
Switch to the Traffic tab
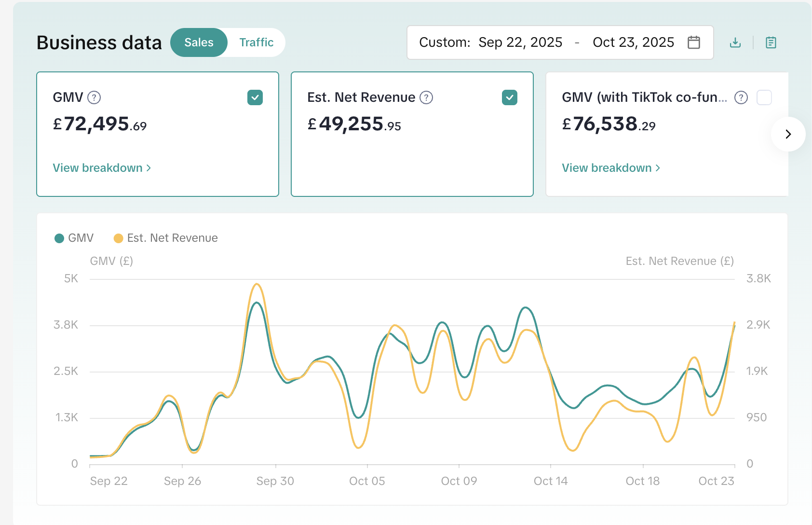(256, 42)
